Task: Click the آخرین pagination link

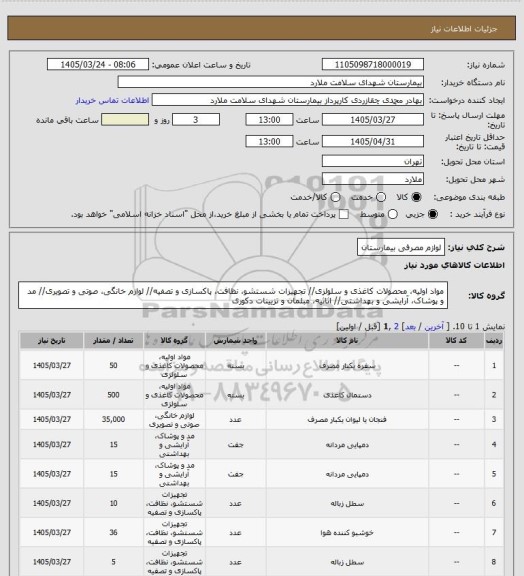Action: tap(434, 327)
